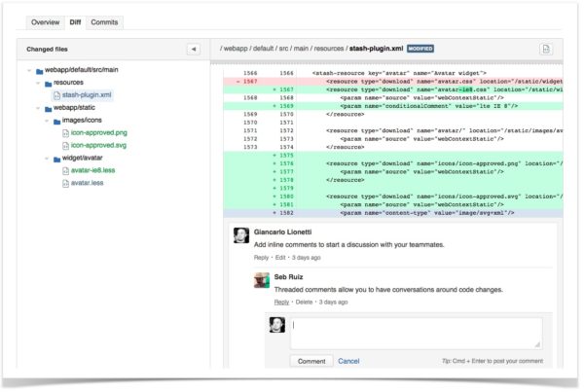Click the view source file icon
Image resolution: width=584 pixels, height=392 pixels.
pos(546,49)
